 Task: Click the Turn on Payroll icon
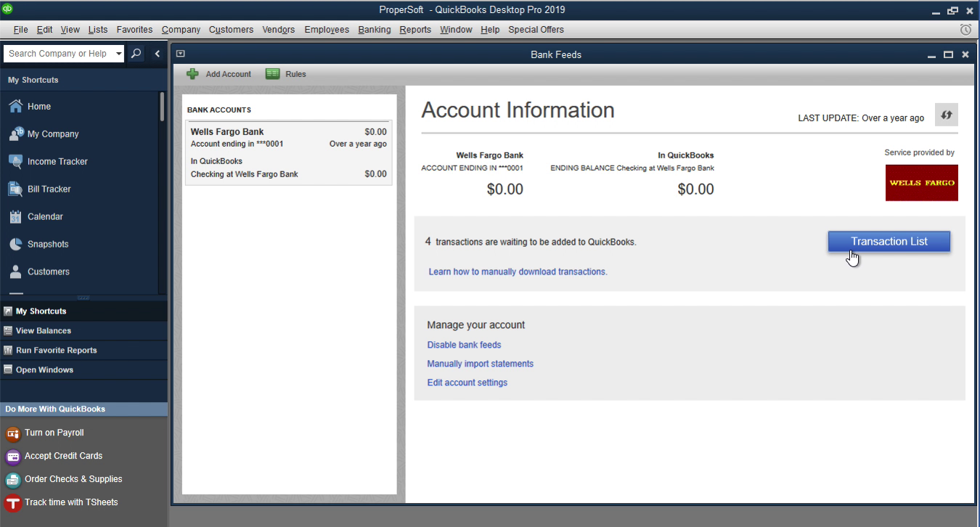pyautogui.click(x=12, y=433)
